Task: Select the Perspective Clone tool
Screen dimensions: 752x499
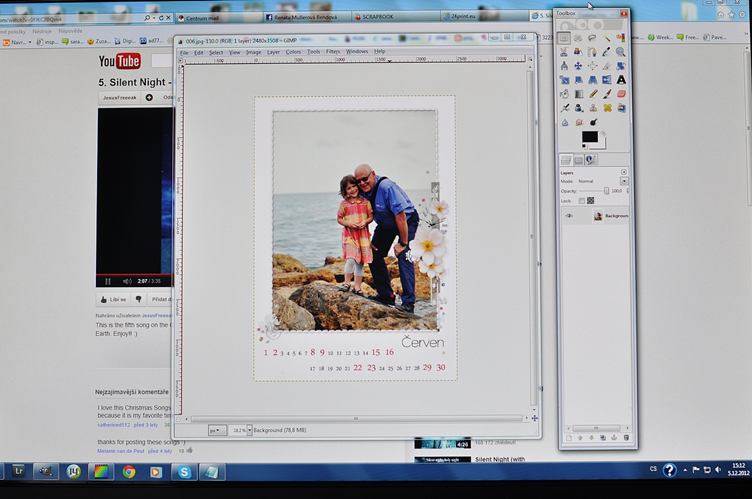Action: 622,108
